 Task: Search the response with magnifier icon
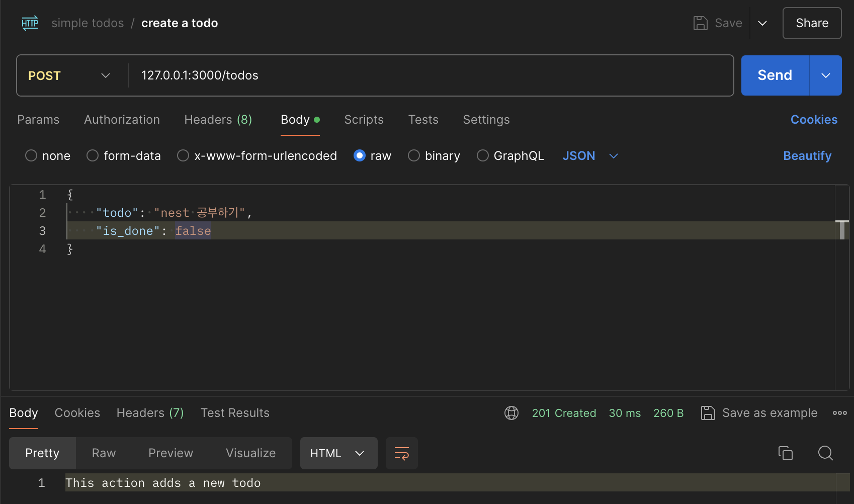pos(826,453)
